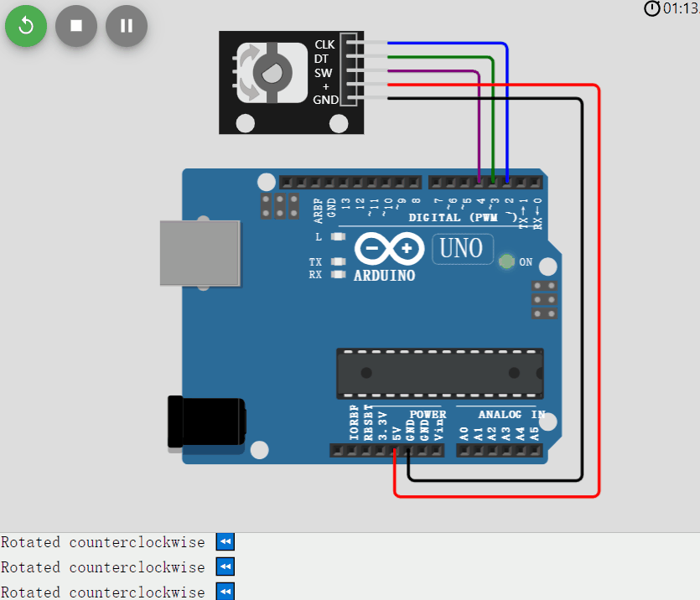
Task: Click the Arduino TX indicator LED
Action: tap(338, 261)
